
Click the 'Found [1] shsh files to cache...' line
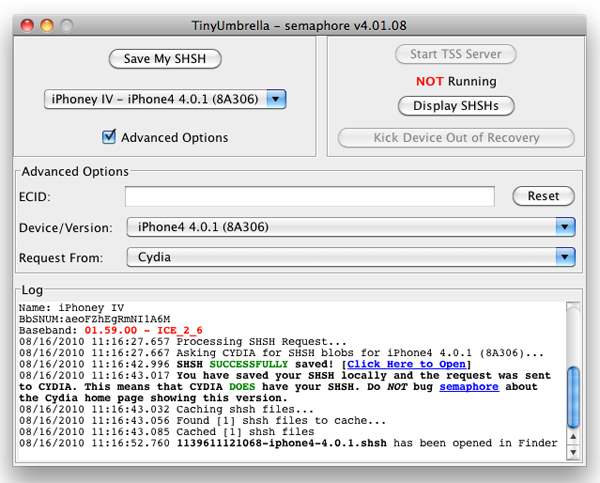202,421
